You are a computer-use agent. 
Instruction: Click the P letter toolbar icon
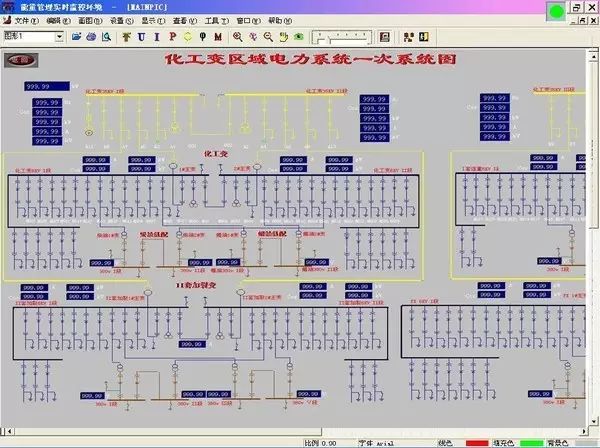point(171,37)
